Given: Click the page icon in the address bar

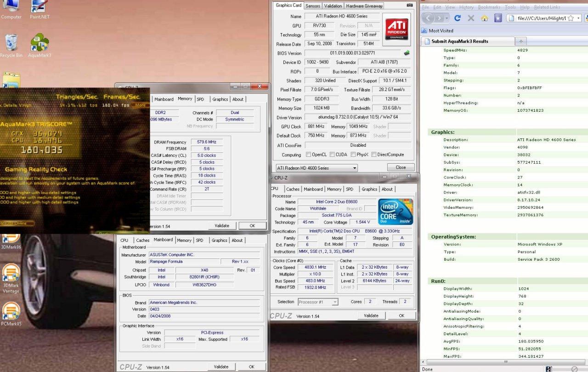Looking at the screenshot, I should click(512, 18).
